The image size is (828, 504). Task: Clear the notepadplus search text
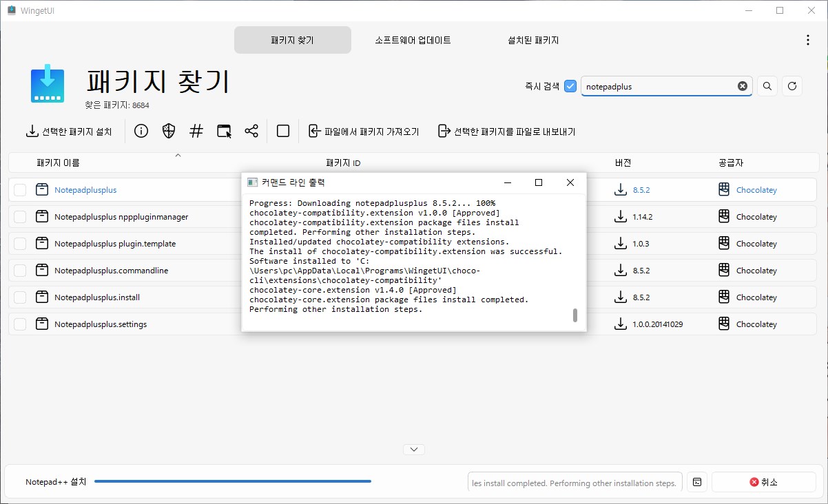pos(742,86)
